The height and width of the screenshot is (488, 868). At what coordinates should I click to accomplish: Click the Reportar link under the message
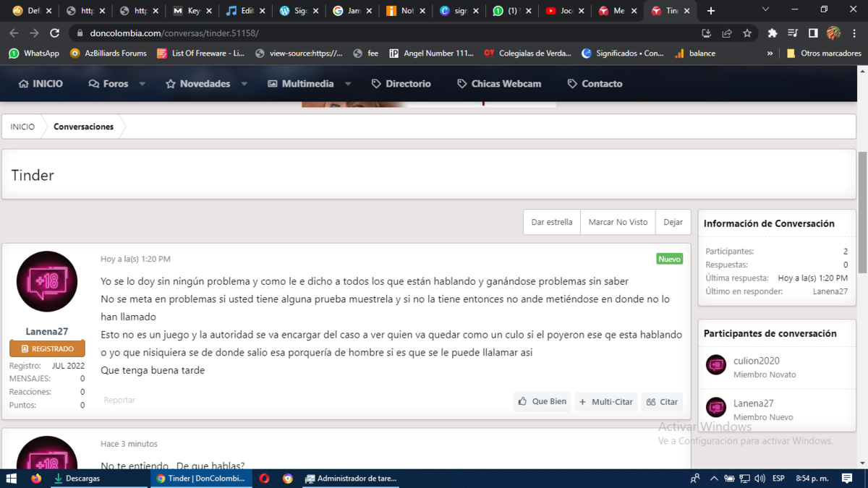click(x=119, y=400)
